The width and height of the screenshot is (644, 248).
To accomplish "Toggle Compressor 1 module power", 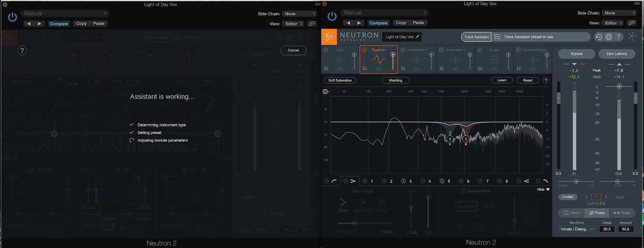I will click(403, 50).
